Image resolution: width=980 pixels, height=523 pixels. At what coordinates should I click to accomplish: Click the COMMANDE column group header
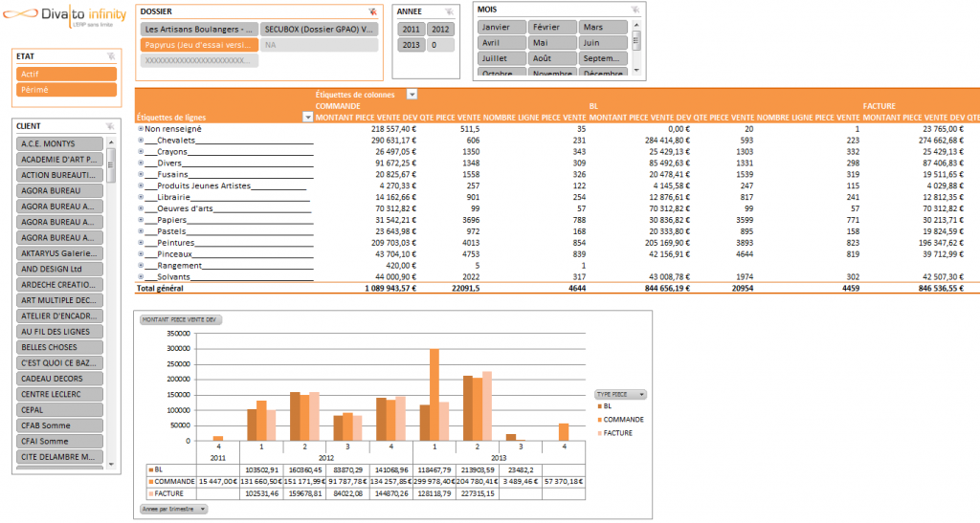coord(338,106)
